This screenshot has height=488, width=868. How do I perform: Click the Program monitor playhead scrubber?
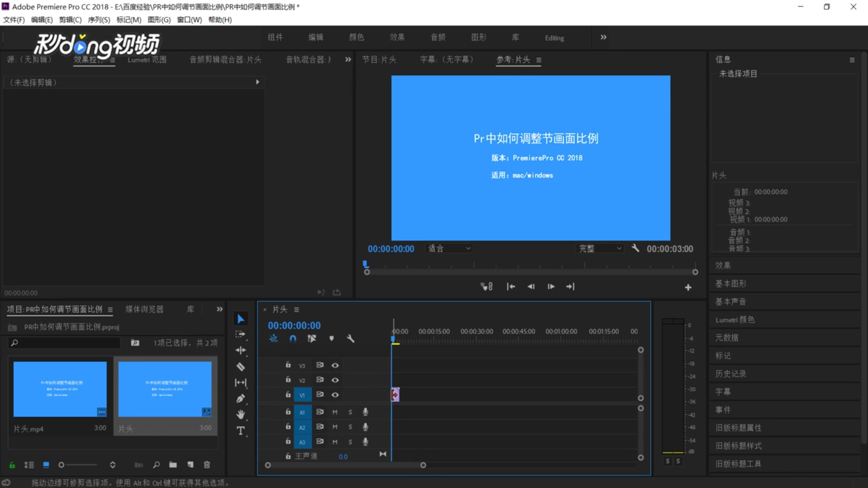click(366, 264)
